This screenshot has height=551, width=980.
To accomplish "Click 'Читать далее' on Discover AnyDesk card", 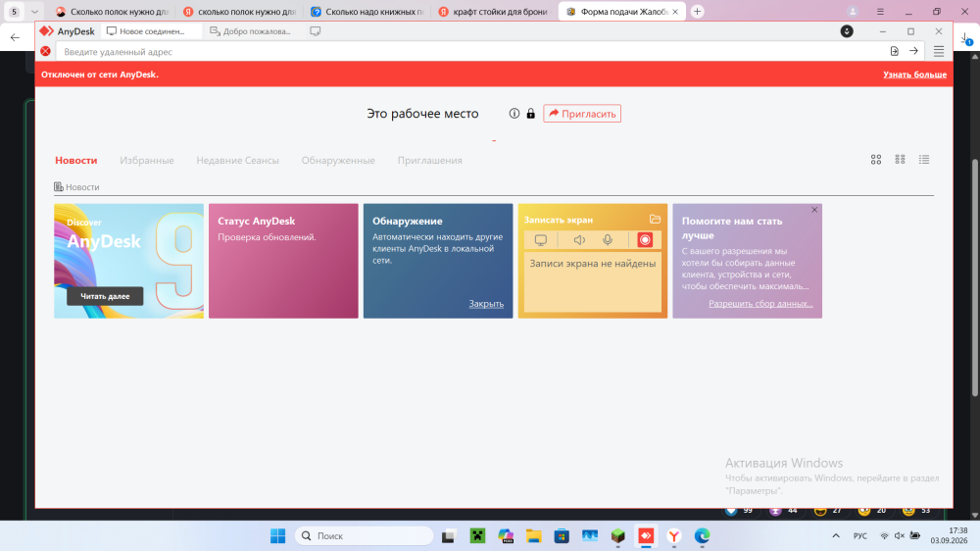I will click(x=105, y=296).
